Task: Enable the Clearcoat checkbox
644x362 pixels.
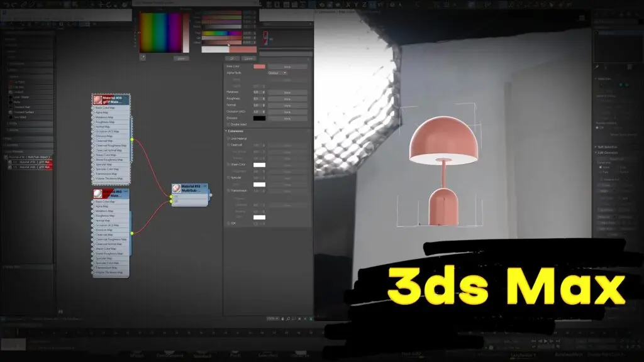Action: tap(229, 145)
